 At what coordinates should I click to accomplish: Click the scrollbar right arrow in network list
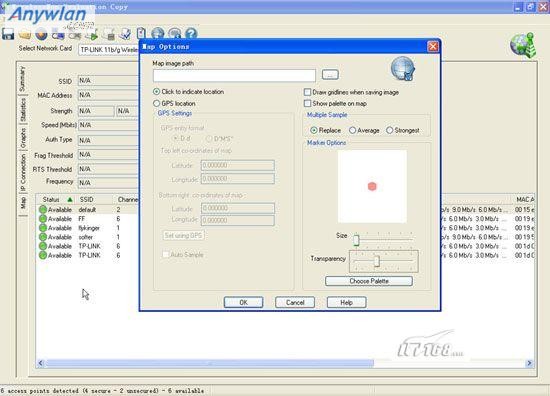tap(529, 363)
